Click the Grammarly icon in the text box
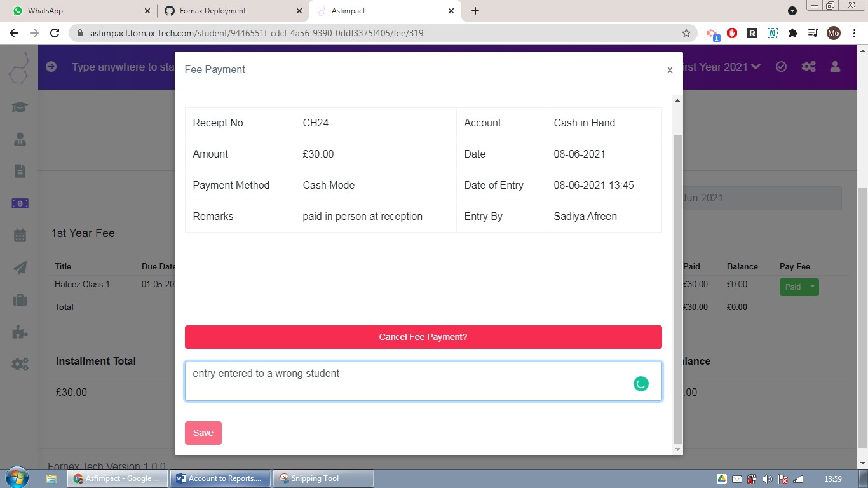 coord(641,383)
